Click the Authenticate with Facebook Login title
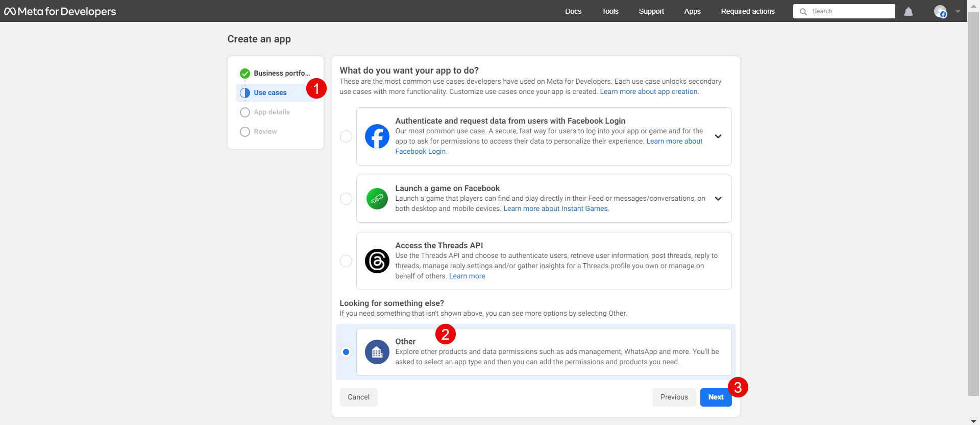Viewport: 980px width, 425px height. click(x=510, y=121)
